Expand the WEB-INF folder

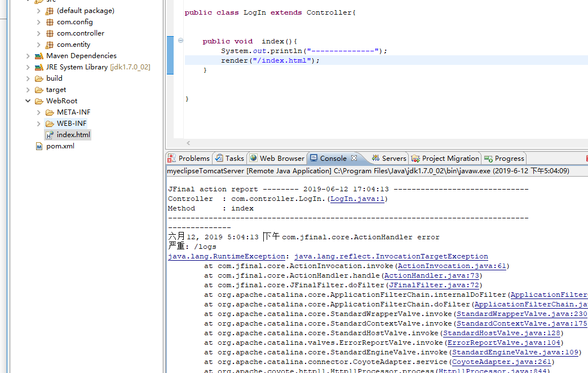[39, 124]
